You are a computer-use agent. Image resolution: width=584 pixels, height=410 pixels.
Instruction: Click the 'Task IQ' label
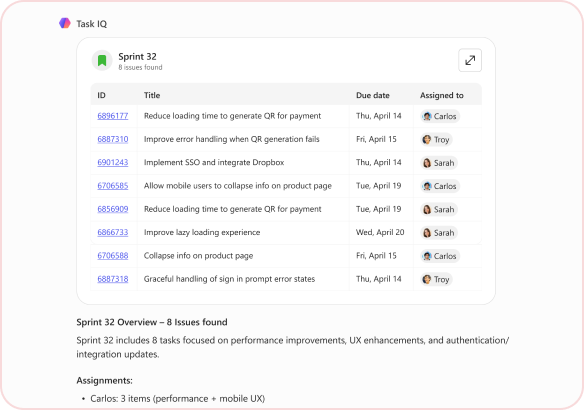pos(92,24)
